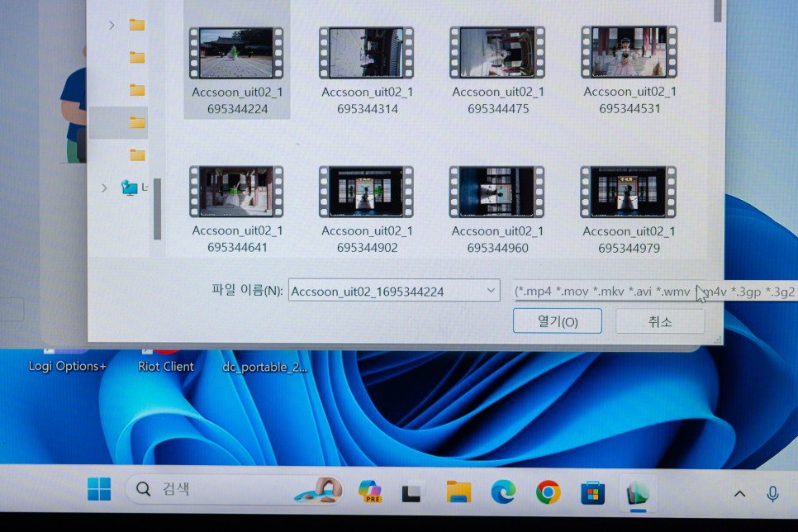Open Copilot preview from the taskbar
Image resolution: width=798 pixels, height=532 pixels.
point(370,492)
